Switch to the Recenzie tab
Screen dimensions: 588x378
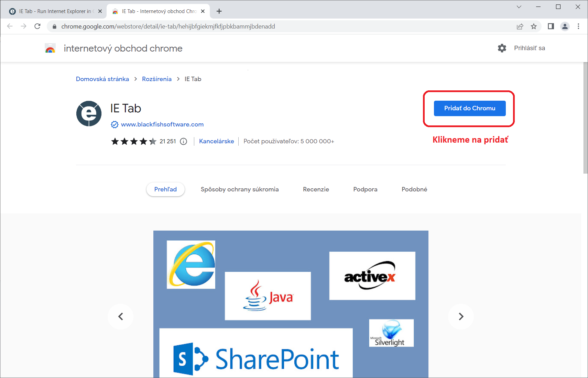click(x=316, y=189)
